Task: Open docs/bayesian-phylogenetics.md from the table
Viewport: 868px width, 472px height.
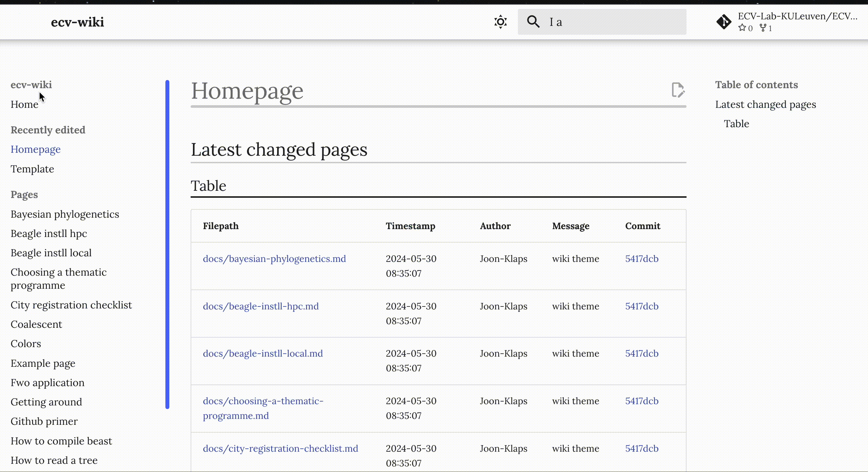Action: tap(274, 259)
